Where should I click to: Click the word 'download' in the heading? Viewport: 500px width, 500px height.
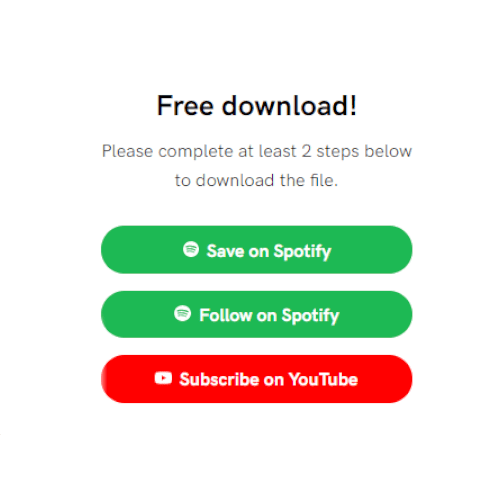click(286, 105)
